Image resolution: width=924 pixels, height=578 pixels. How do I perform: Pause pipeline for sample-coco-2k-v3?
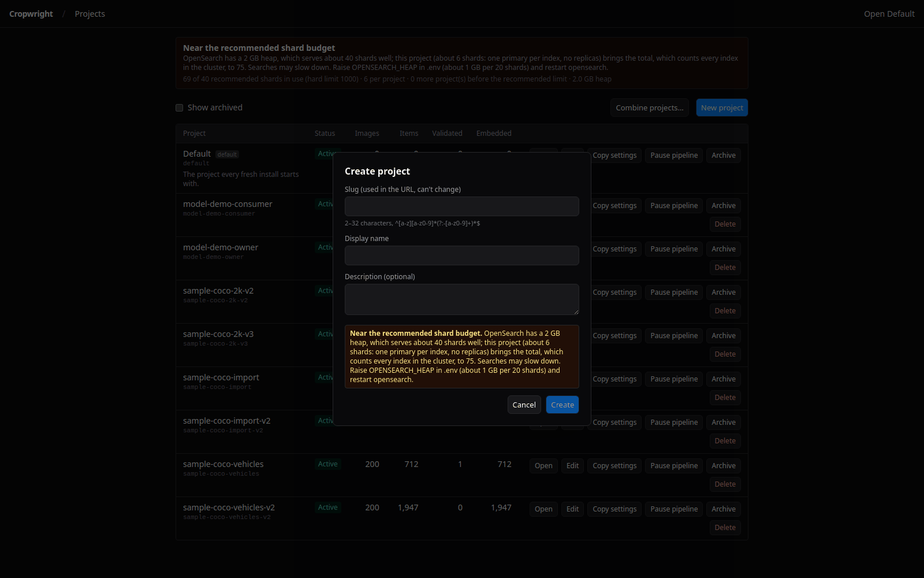point(674,336)
